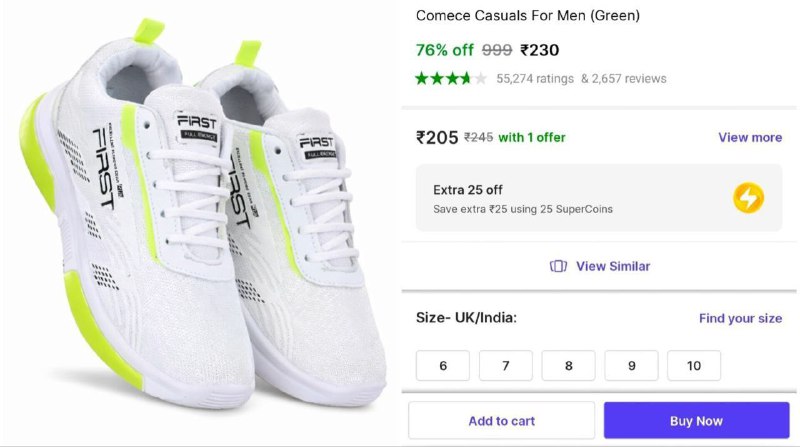Open the 55,274 ratings link

(x=535, y=78)
